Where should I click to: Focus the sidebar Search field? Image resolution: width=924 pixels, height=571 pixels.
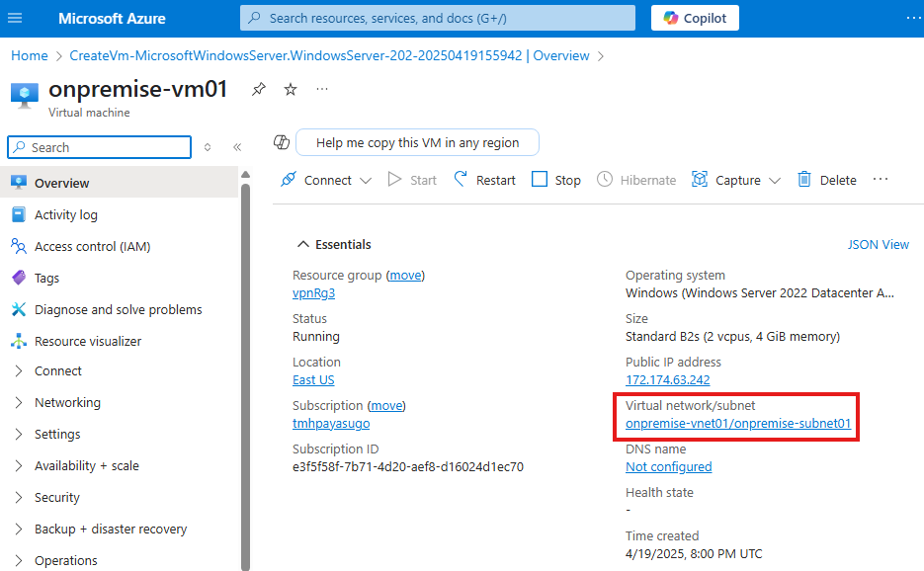click(x=100, y=147)
